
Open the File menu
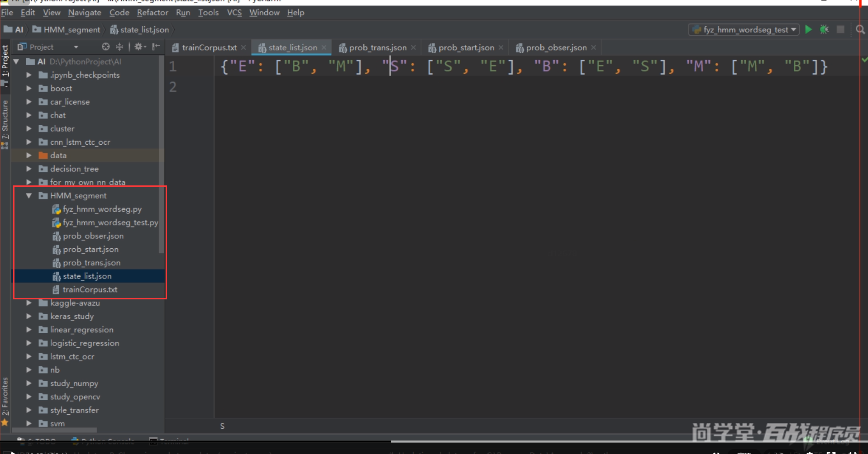(x=7, y=13)
